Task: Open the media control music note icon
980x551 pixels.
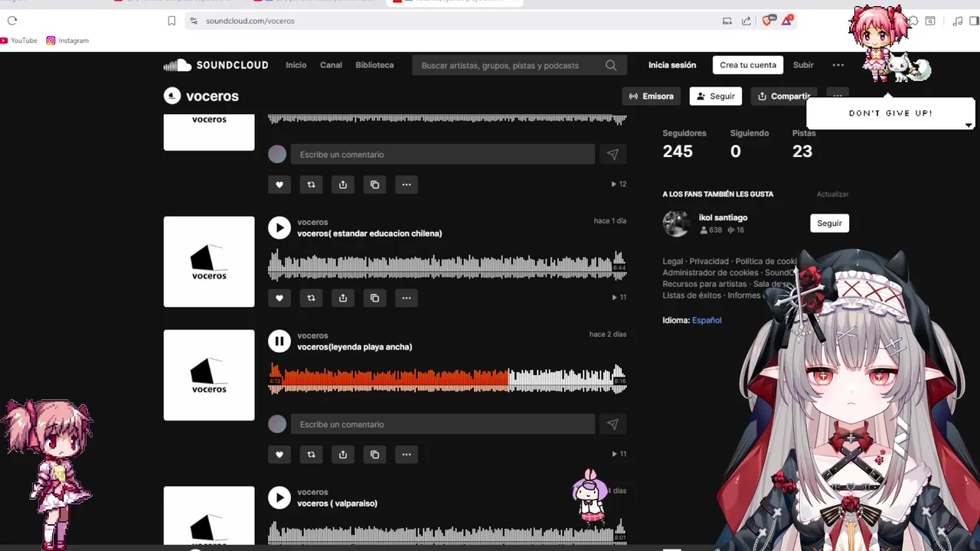Action: (x=958, y=21)
